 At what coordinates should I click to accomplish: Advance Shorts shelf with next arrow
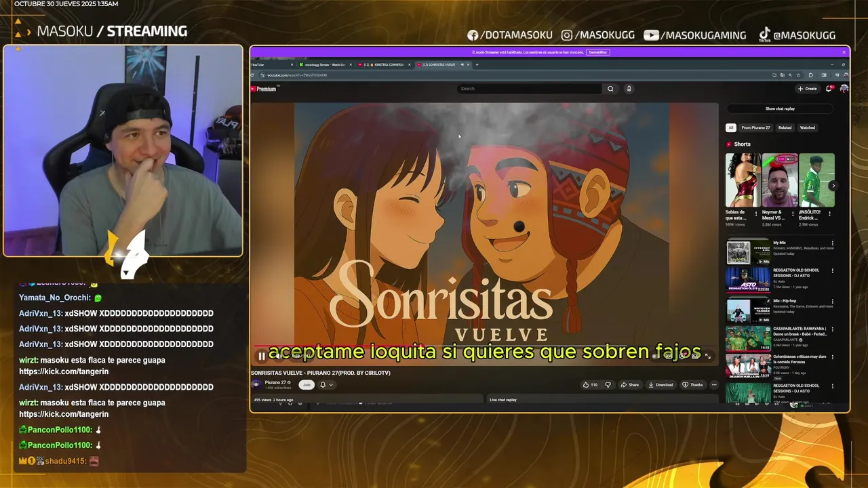833,186
